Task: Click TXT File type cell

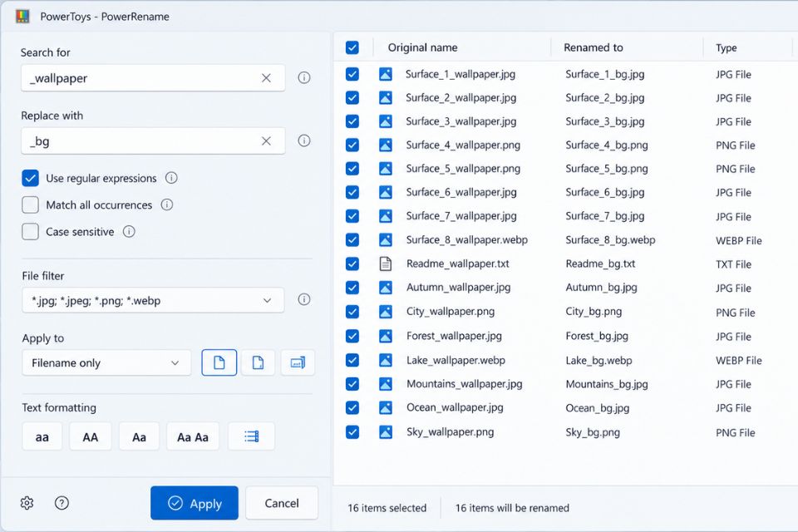Action: 733,264
